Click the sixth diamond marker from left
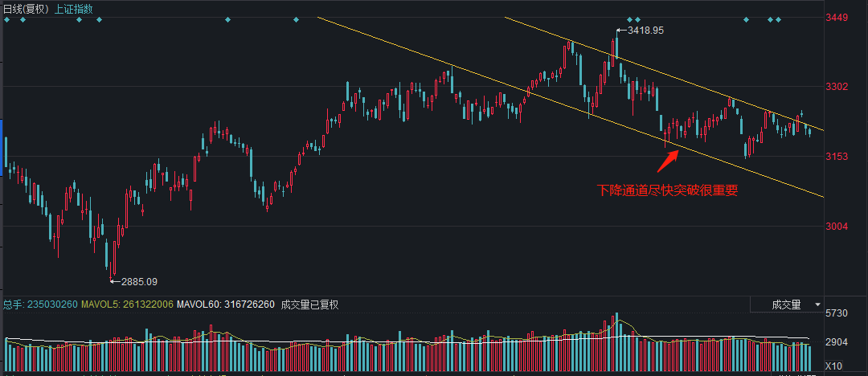Image resolution: width=868 pixels, height=376 pixels. pyautogui.click(x=296, y=20)
